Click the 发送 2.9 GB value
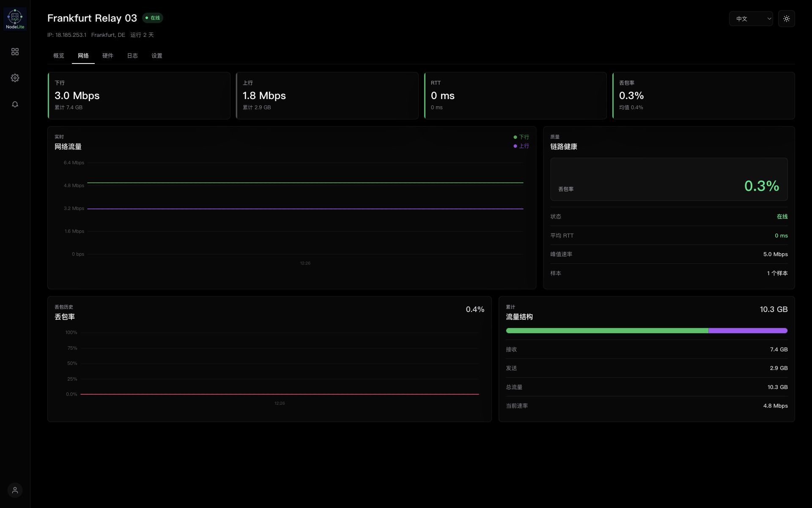Image resolution: width=812 pixels, height=508 pixels. pos(779,368)
